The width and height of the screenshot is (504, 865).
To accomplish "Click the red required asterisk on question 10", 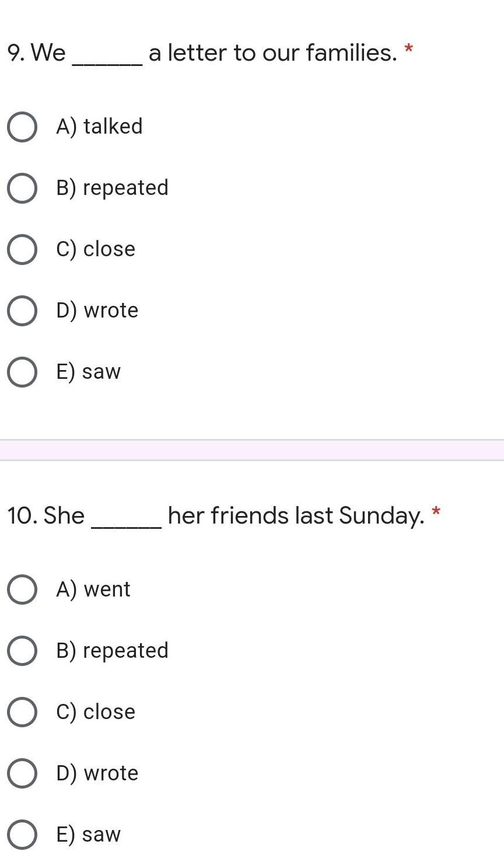I will 436,512.
